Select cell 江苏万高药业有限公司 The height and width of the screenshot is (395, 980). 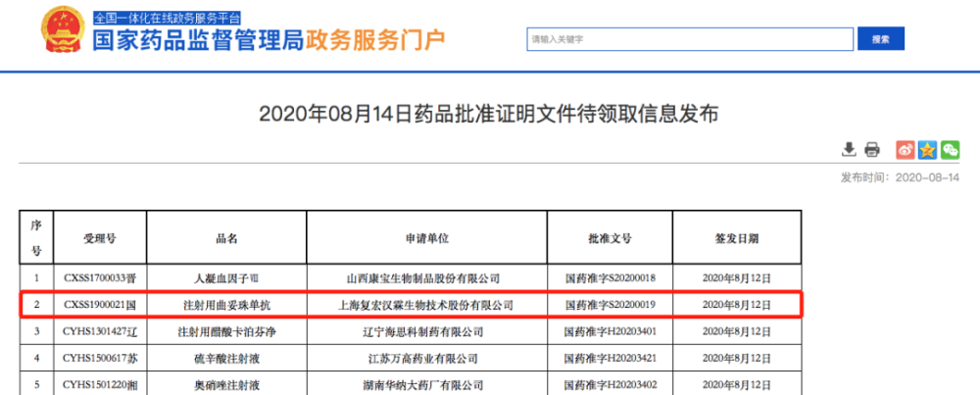pyautogui.click(x=427, y=359)
